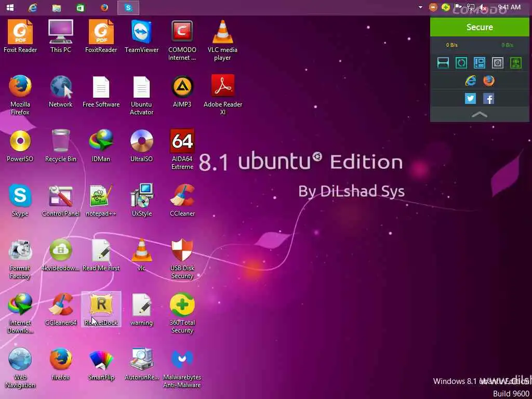
Task: Open Internet Explorer from the COMODO widget
Action: coord(470,81)
